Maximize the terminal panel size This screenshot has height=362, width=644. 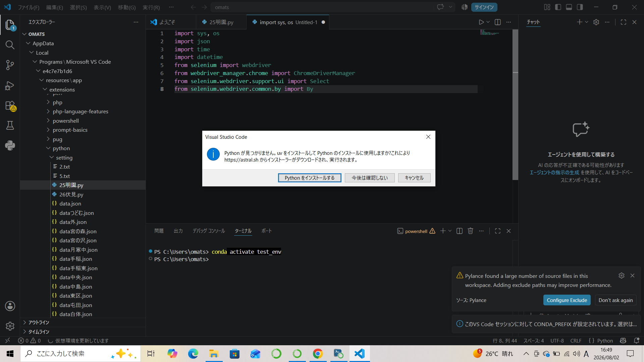pyautogui.click(x=498, y=231)
